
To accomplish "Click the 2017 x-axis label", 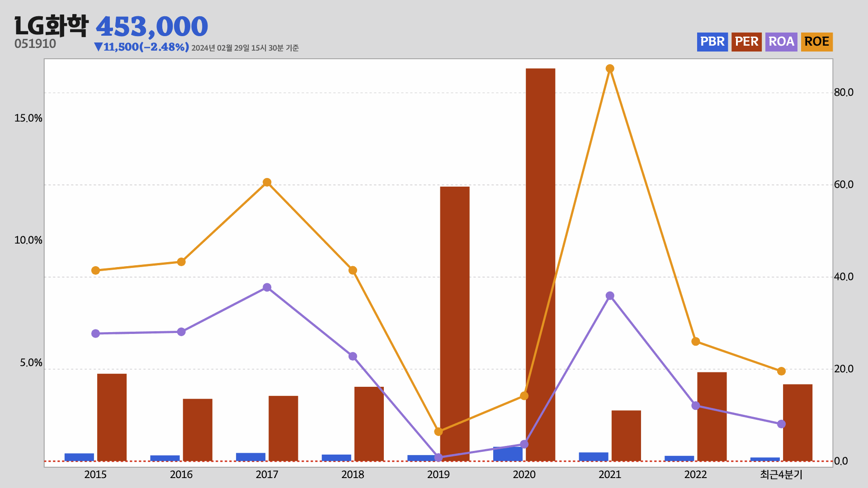I will (x=267, y=474).
